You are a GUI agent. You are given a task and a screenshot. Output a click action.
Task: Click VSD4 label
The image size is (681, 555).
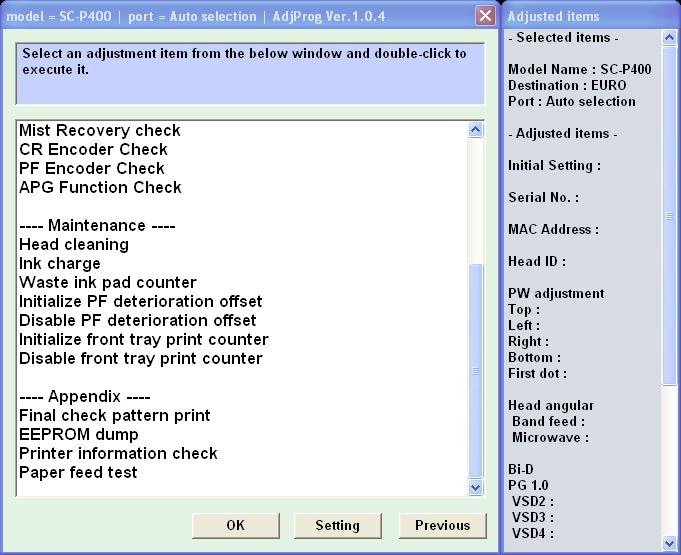tap(533, 533)
